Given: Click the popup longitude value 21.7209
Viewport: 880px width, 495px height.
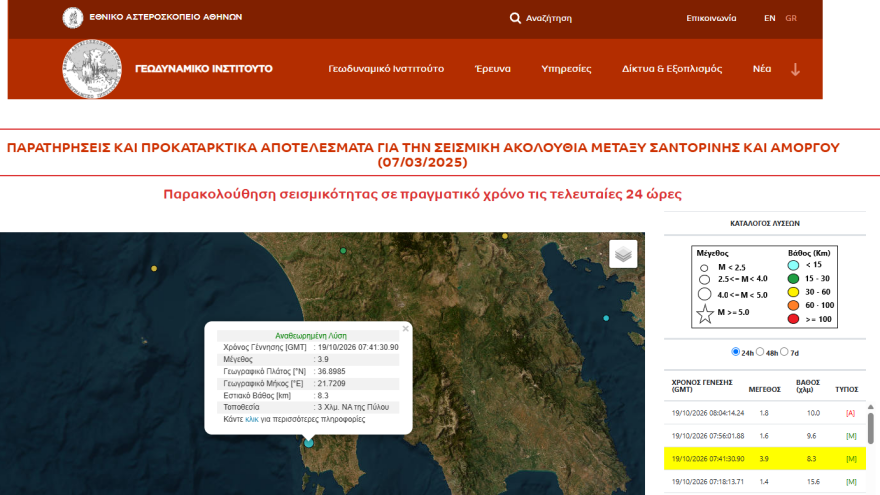Looking at the screenshot, I should (x=331, y=384).
